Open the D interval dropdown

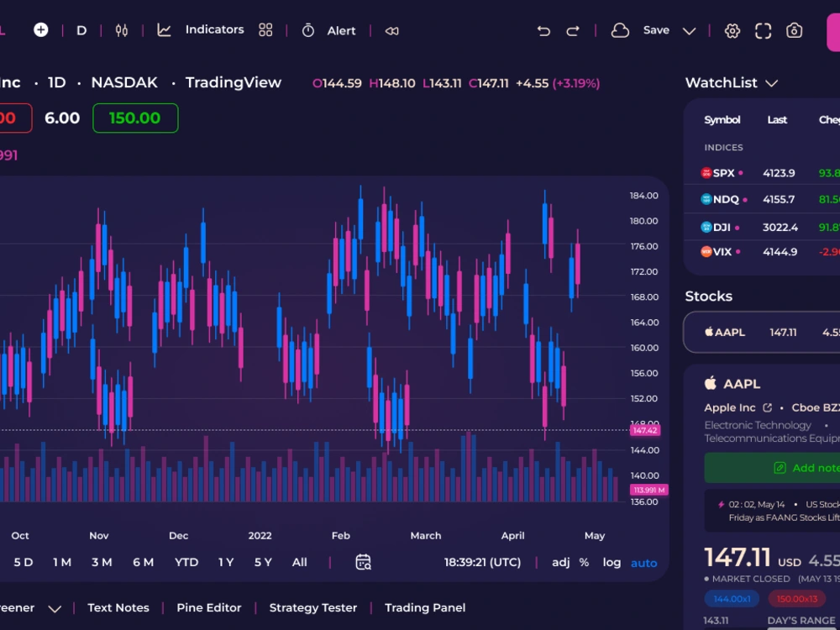click(x=81, y=30)
